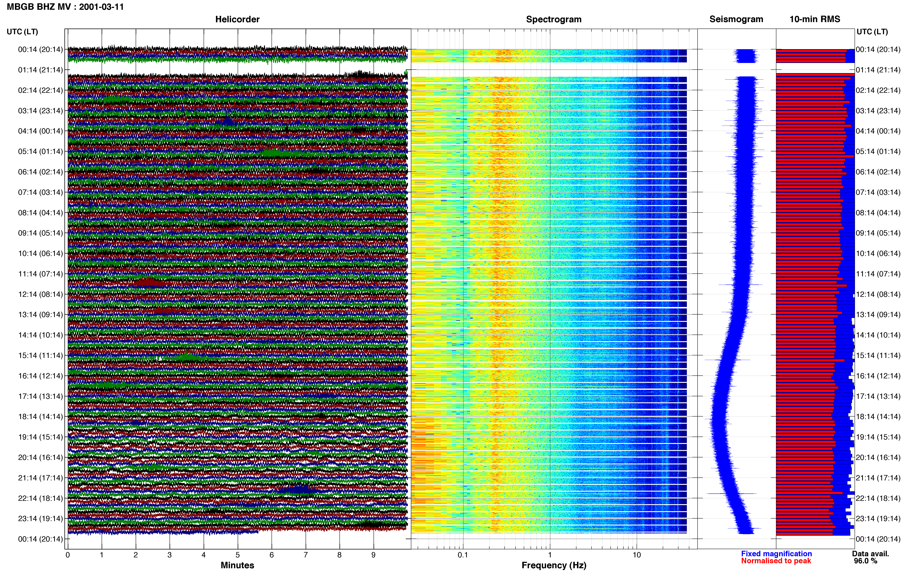Click left time label '09:14 (05:14)'
This screenshot has height=578, width=924.
[41, 233]
